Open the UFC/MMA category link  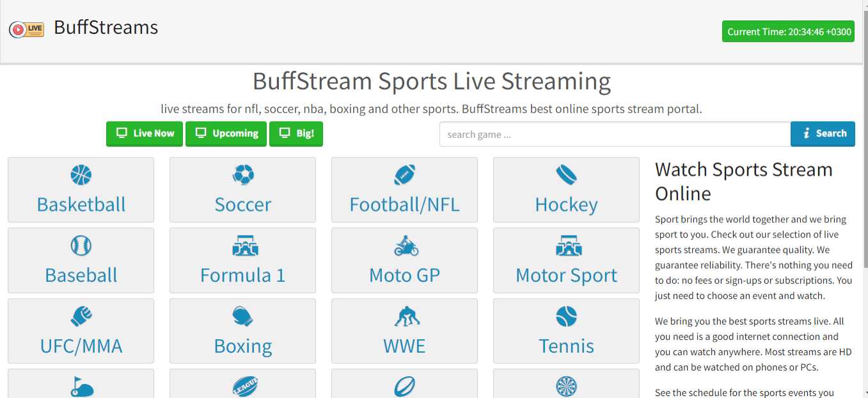coord(81,346)
